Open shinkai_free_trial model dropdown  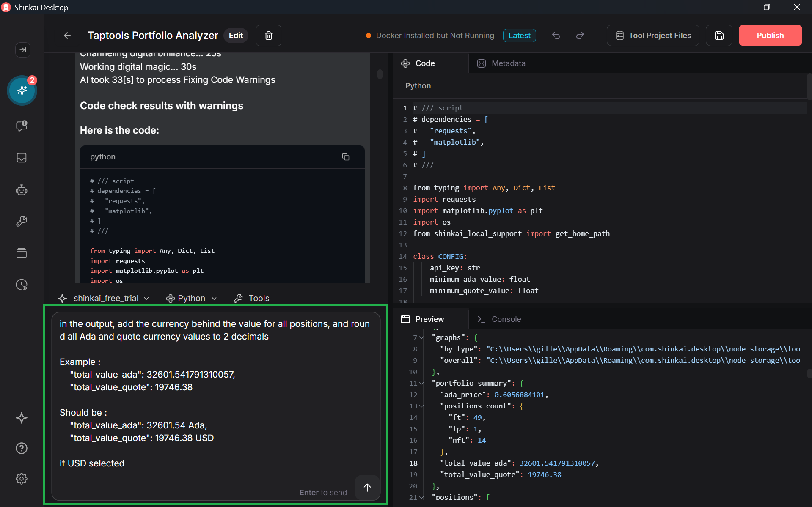106,298
